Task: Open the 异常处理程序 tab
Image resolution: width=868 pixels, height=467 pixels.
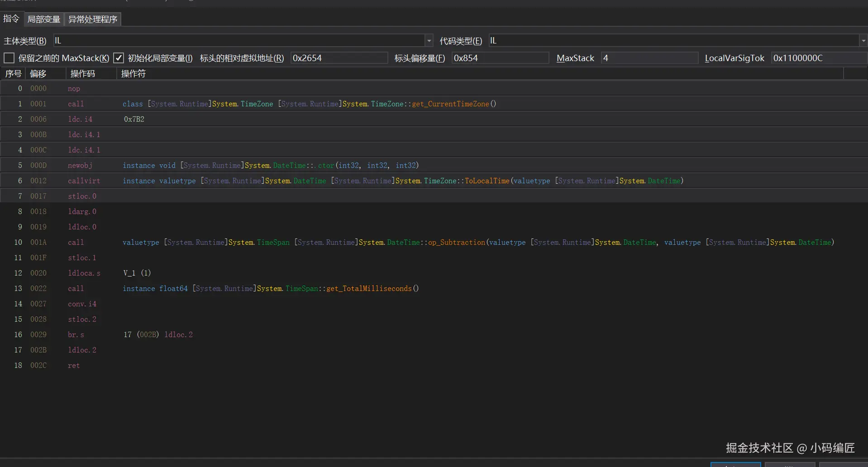Action: point(93,19)
